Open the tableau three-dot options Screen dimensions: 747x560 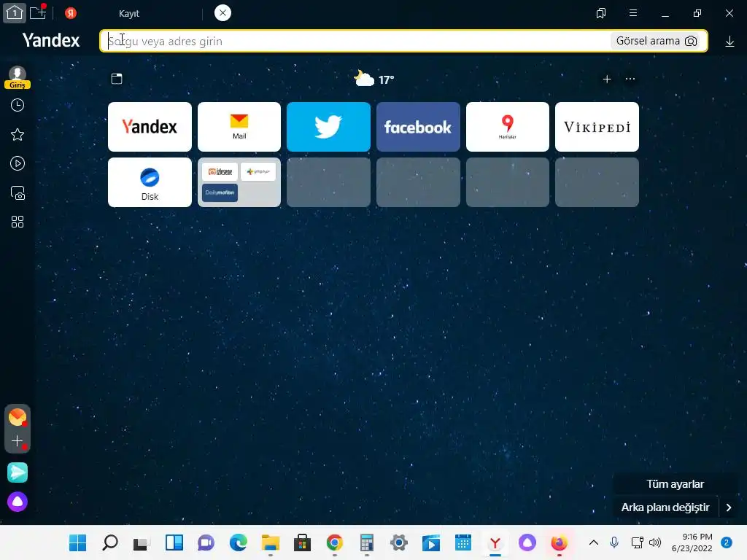[630, 79]
